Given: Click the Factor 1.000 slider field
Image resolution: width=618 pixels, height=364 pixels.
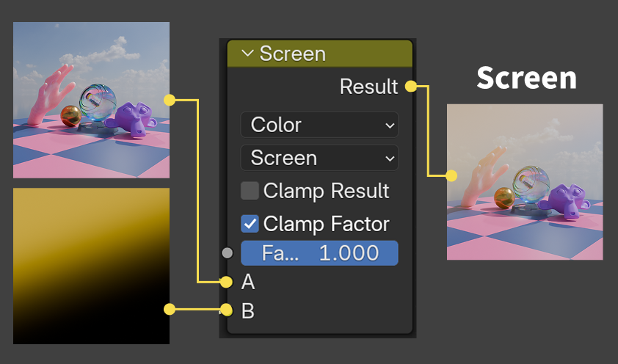Looking at the screenshot, I should point(319,253).
